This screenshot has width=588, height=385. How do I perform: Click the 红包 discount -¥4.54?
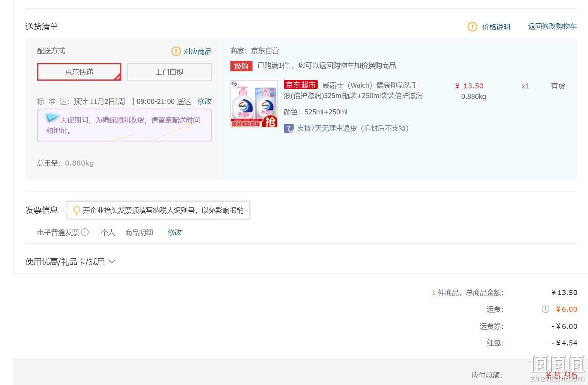(564, 343)
